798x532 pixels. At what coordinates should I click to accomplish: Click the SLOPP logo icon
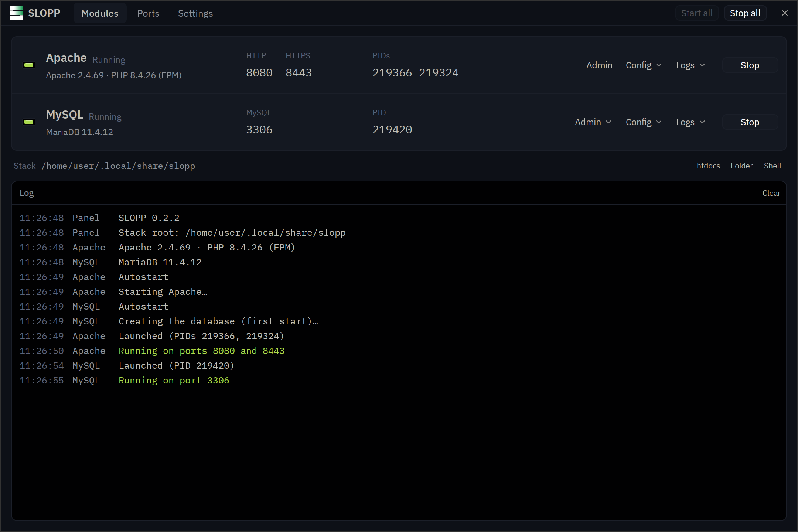[x=16, y=13]
